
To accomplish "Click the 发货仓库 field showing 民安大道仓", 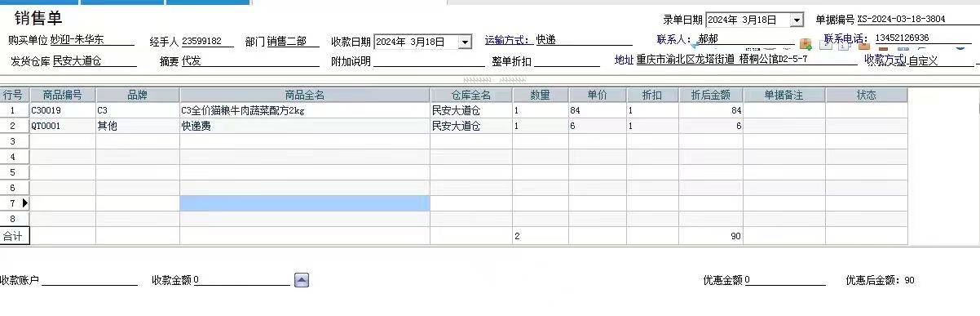I will pos(95,61).
